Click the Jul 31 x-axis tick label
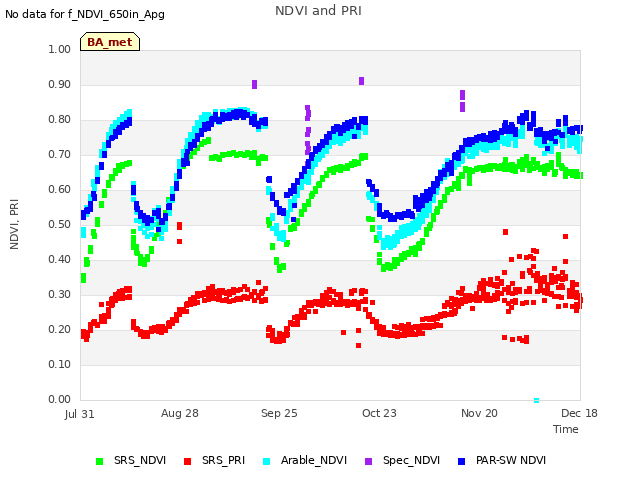This screenshot has width=640, height=480. [x=80, y=414]
